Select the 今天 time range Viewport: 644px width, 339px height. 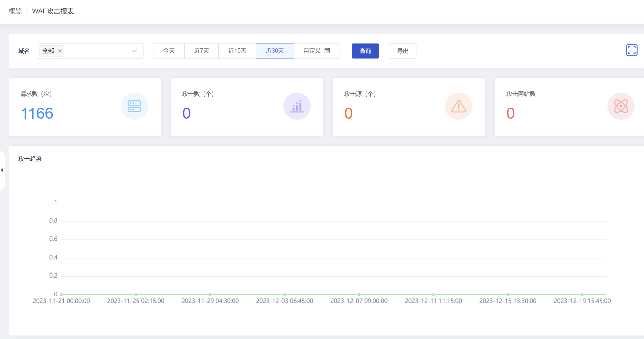click(169, 51)
